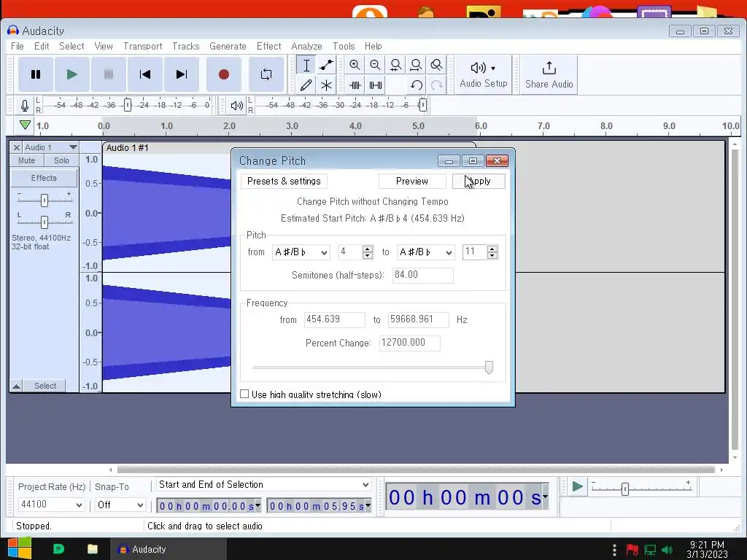Click the Redo arrow
The image size is (747, 560).
coord(436,85)
